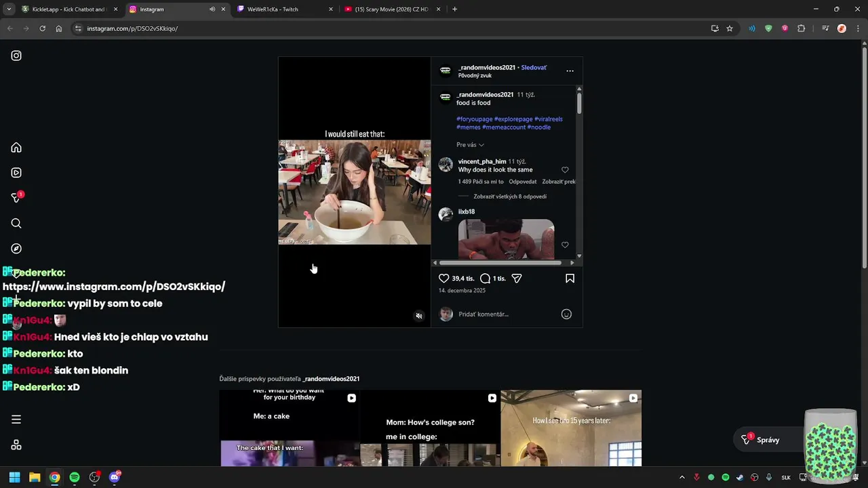Open emoji picker in comment field
868x488 pixels.
click(x=566, y=314)
